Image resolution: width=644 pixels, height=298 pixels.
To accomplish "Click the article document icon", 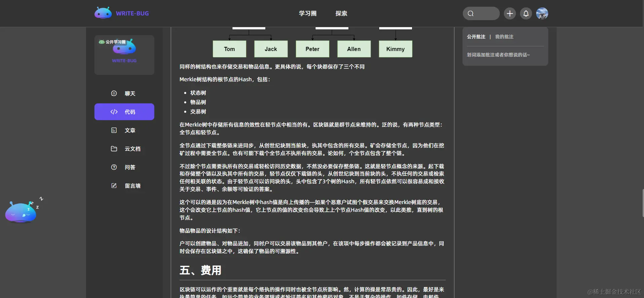I will click(114, 130).
